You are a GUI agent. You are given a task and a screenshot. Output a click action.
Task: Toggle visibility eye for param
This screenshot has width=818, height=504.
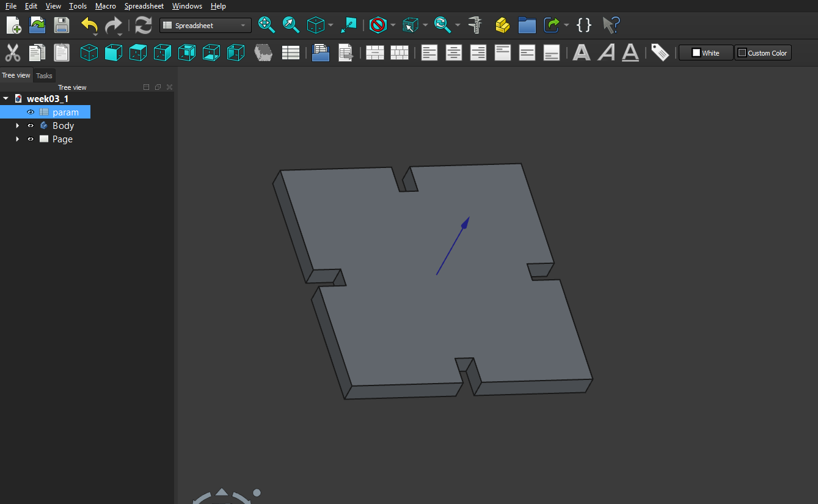coord(31,112)
